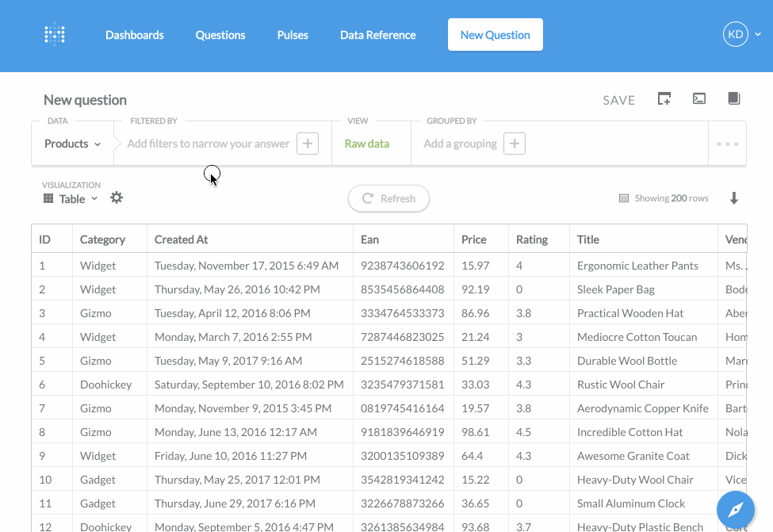
Task: Click the New Question button
Action: [x=495, y=35]
